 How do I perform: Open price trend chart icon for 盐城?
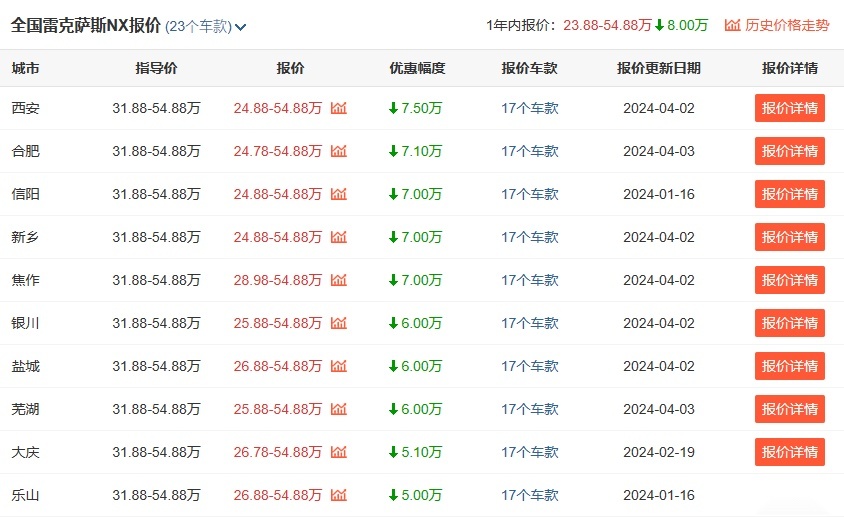point(339,366)
